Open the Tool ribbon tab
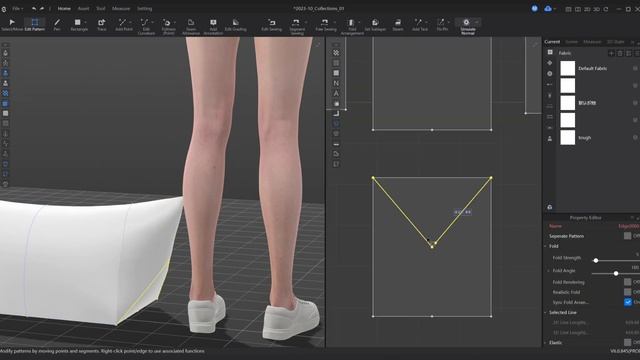Viewport: 640px width, 360px height. click(x=100, y=9)
